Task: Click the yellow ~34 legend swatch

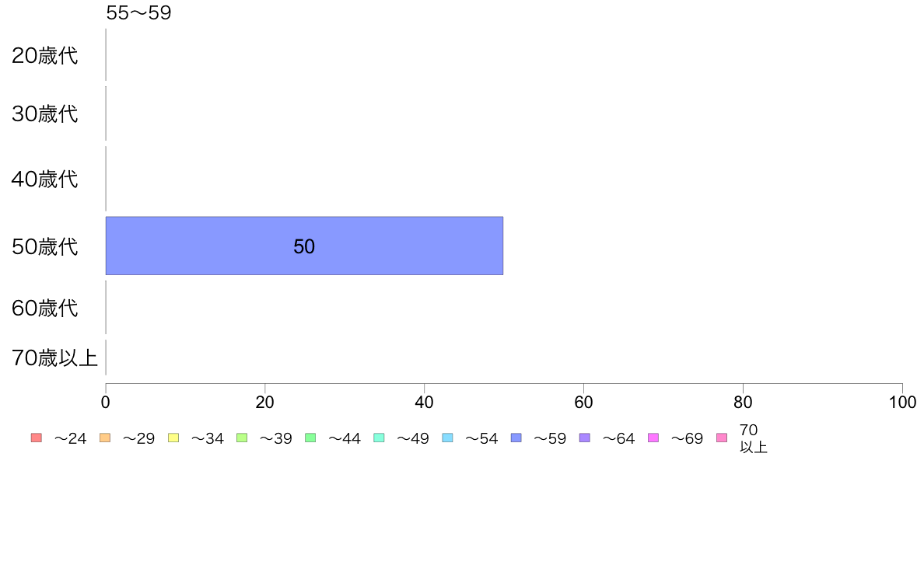Action: point(173,438)
